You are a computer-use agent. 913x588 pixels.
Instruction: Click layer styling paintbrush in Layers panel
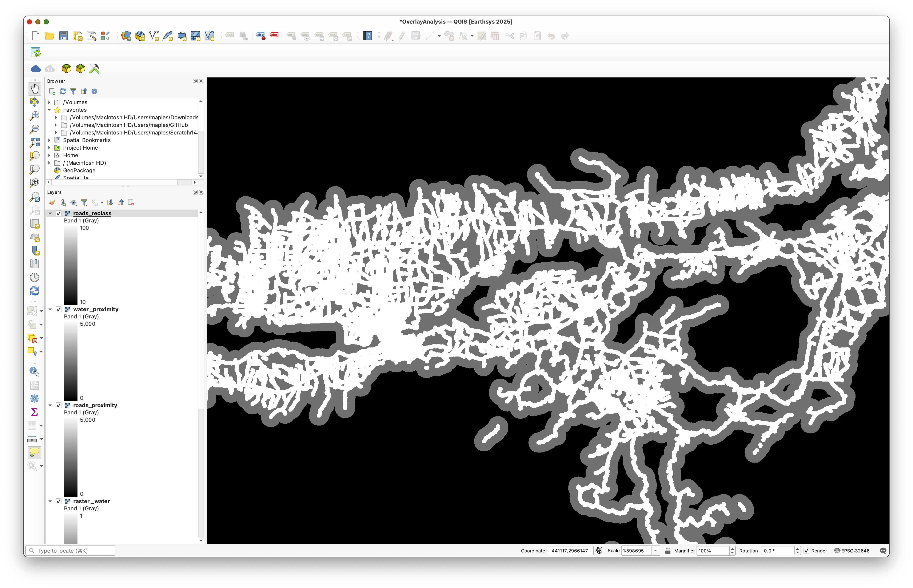[x=52, y=203]
